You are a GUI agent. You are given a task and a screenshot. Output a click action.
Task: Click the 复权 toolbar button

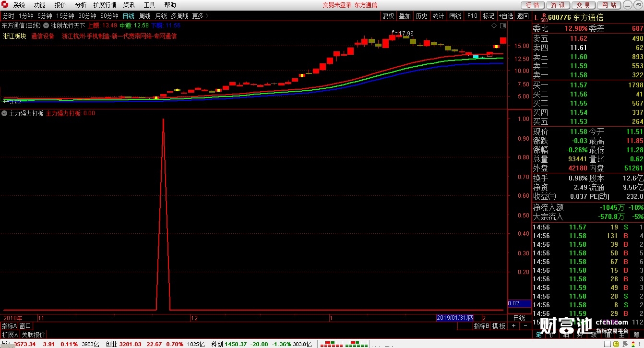point(388,16)
